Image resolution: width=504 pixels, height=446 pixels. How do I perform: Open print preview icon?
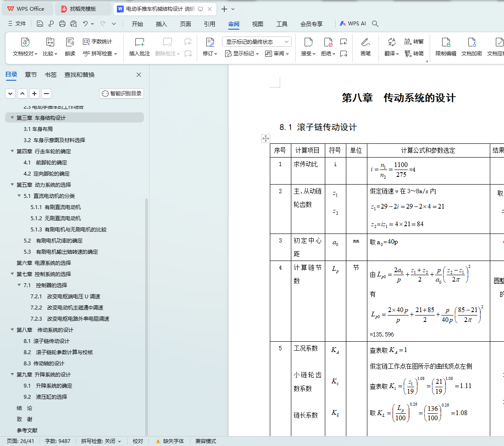(x=73, y=24)
